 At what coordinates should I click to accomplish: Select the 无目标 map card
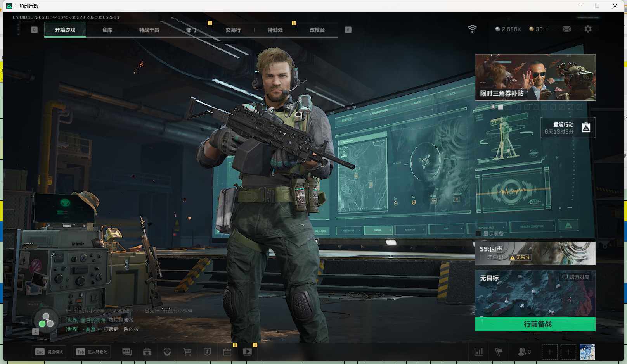coord(535,293)
